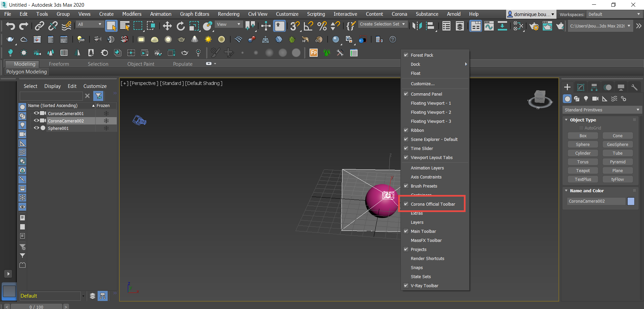Click the Teapot primitive button
644x309 pixels.
pyautogui.click(x=583, y=170)
